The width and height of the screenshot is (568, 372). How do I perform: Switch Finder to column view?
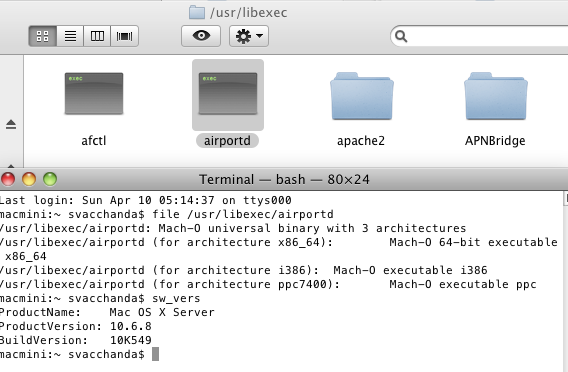[x=97, y=36]
